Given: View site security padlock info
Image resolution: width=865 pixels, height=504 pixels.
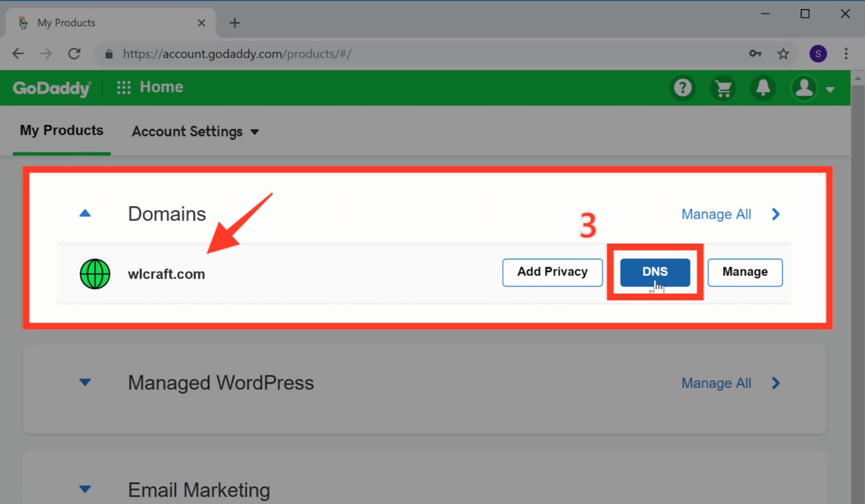Looking at the screenshot, I should [109, 54].
